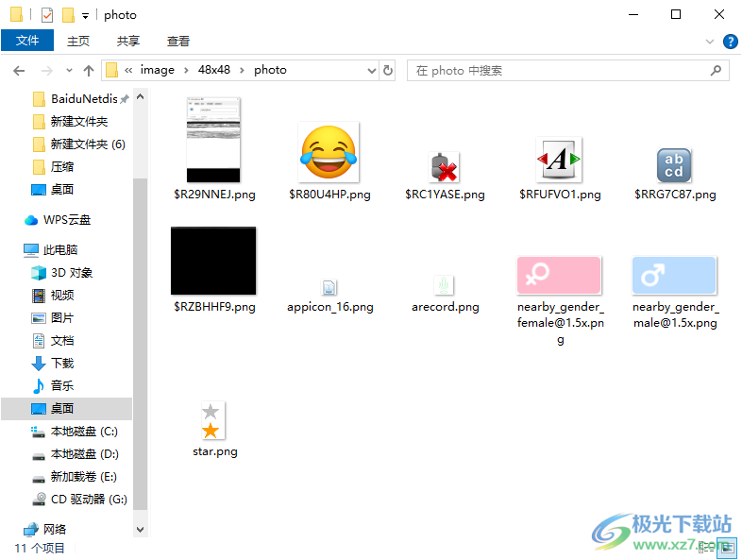Open 本地磁盘 (D:) drive

[76, 454]
